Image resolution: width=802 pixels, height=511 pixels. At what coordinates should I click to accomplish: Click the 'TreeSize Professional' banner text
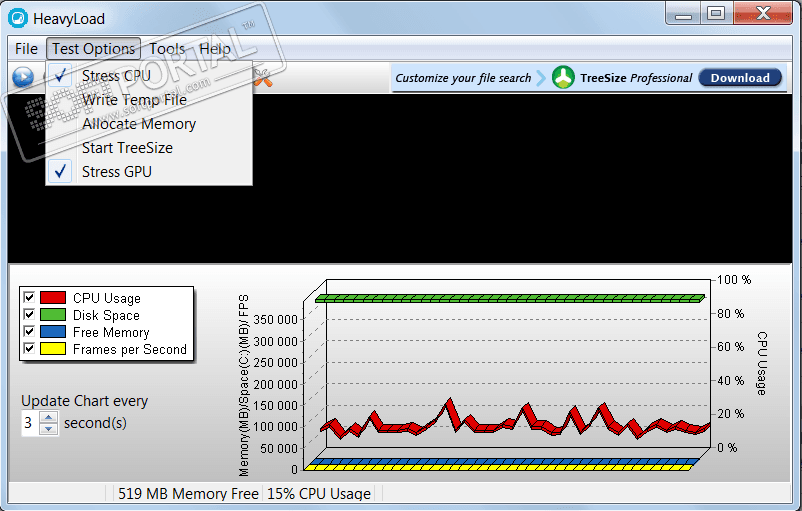(636, 78)
